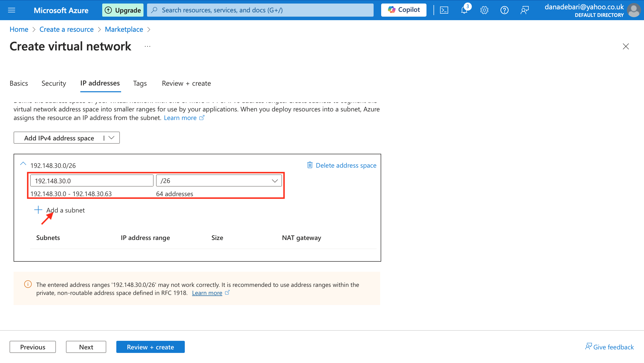644x363 pixels.
Task: Switch to the Security tab
Action: 54,83
